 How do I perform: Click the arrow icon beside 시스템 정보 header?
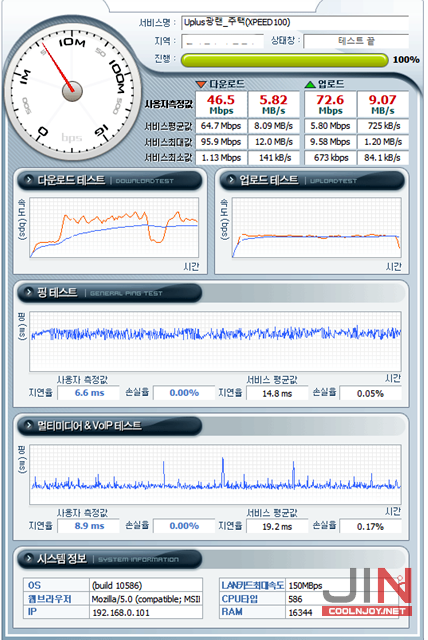pyautogui.click(x=28, y=558)
